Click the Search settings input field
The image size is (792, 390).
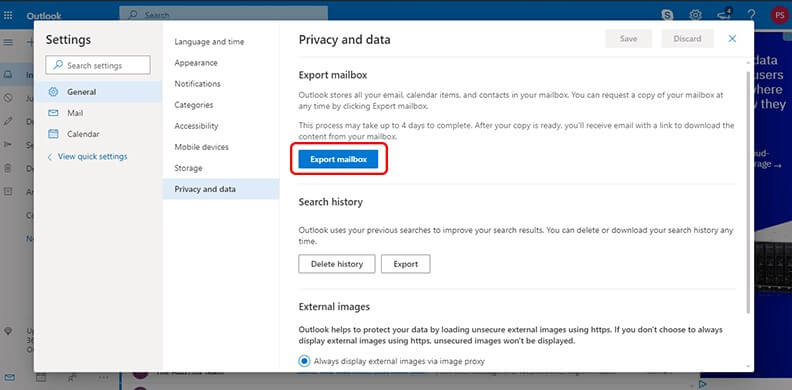(98, 65)
